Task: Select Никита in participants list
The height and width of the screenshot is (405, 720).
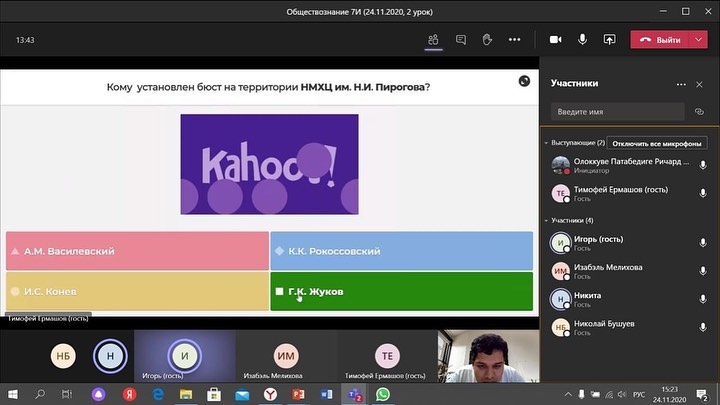Action: coord(629,299)
